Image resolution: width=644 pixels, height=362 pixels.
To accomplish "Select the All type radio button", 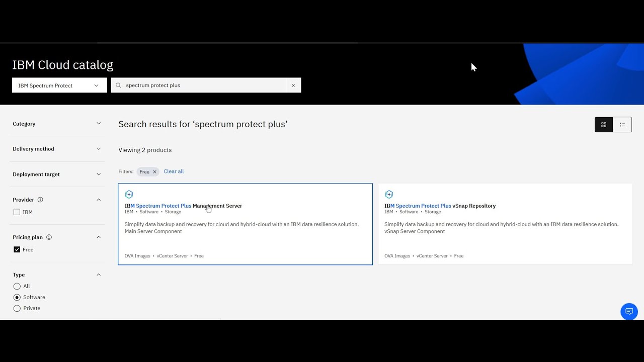I will (x=17, y=286).
